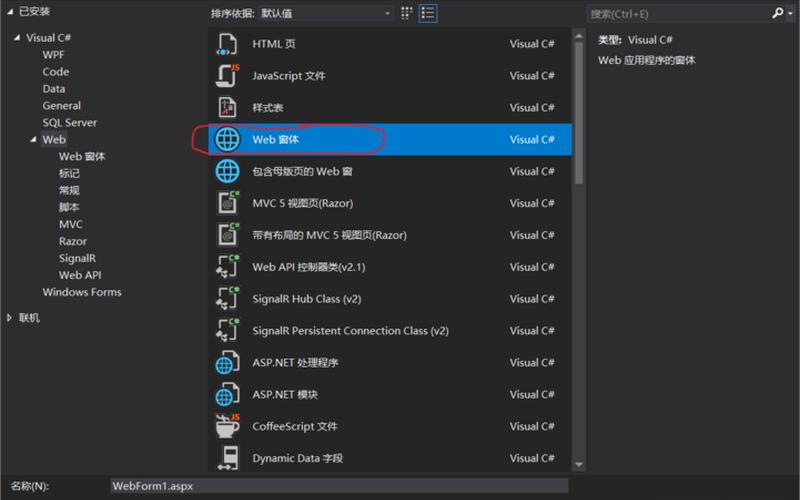Viewport: 800px width, 500px height.
Task: Select the 带有布局的 MVC 5 视图页 icon
Action: click(x=227, y=235)
